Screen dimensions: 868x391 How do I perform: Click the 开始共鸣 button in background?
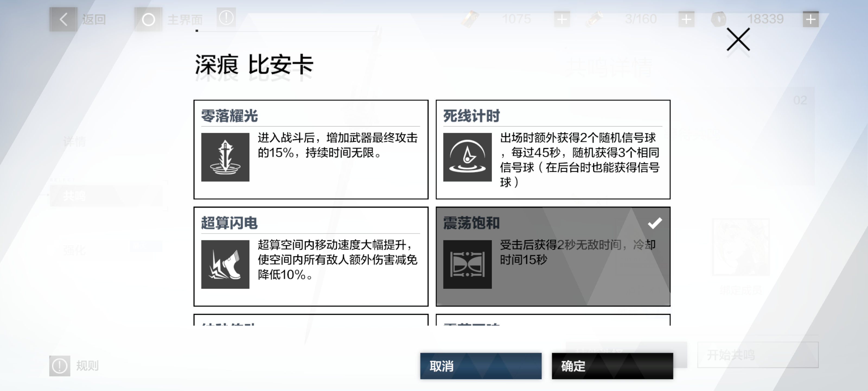point(758,355)
